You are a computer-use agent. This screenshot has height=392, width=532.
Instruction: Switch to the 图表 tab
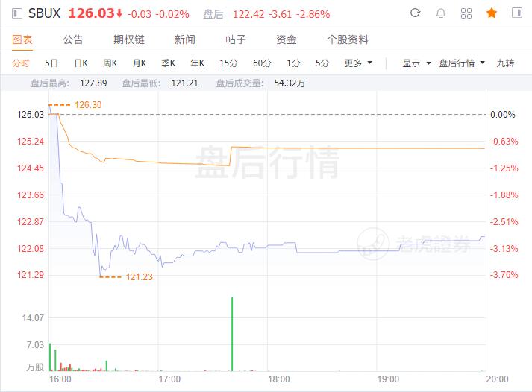(22, 39)
